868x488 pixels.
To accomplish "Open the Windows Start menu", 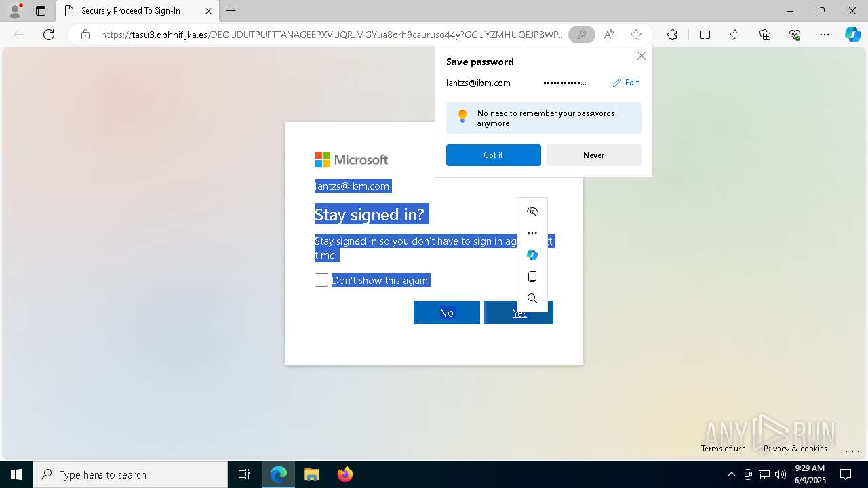I will pyautogui.click(x=16, y=474).
